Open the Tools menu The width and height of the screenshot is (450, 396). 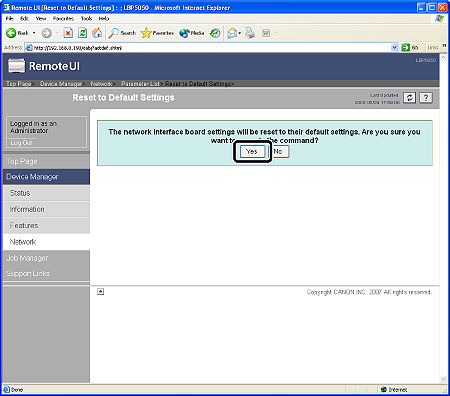pyautogui.click(x=86, y=18)
